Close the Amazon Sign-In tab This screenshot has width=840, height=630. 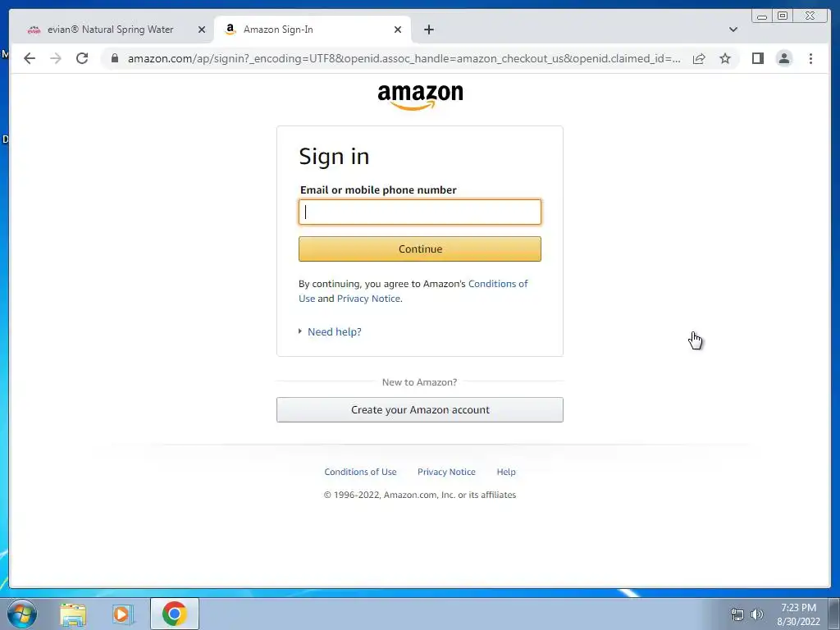(x=398, y=30)
